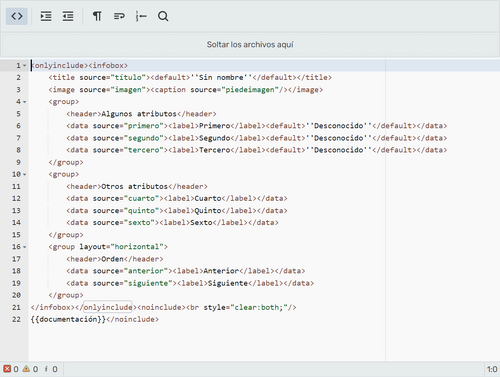Click the info messages indicator icon
The image size is (500, 377).
(46, 369)
